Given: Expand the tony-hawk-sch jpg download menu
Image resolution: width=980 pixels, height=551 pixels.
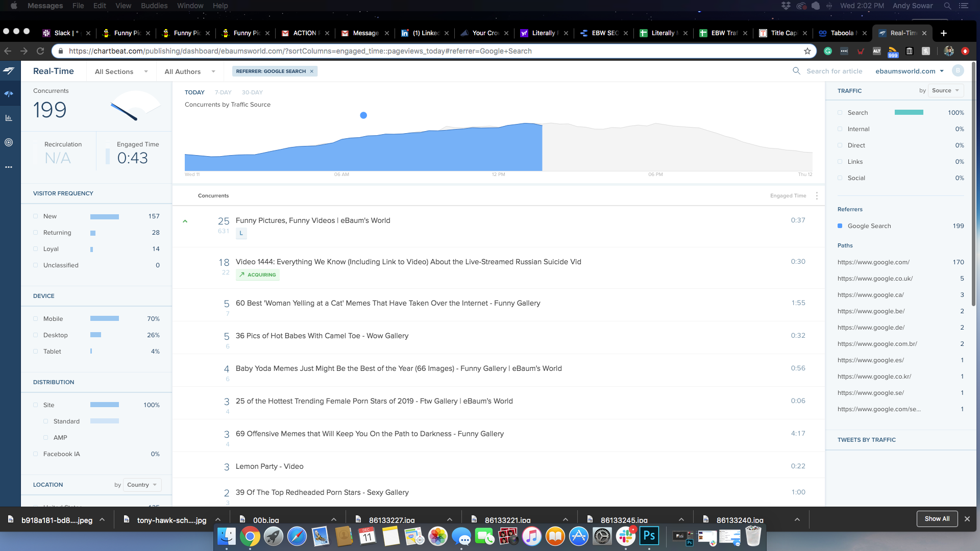Looking at the screenshot, I should click(218, 519).
